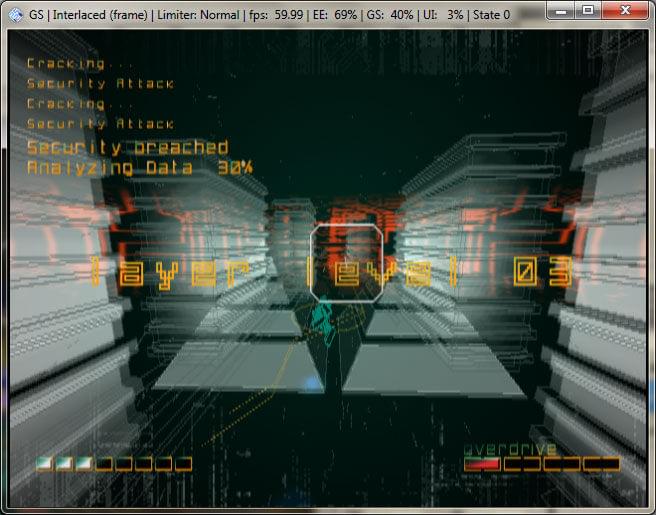Click the first 'Security Attack' log line
The height and width of the screenshot is (515, 656).
point(100,84)
